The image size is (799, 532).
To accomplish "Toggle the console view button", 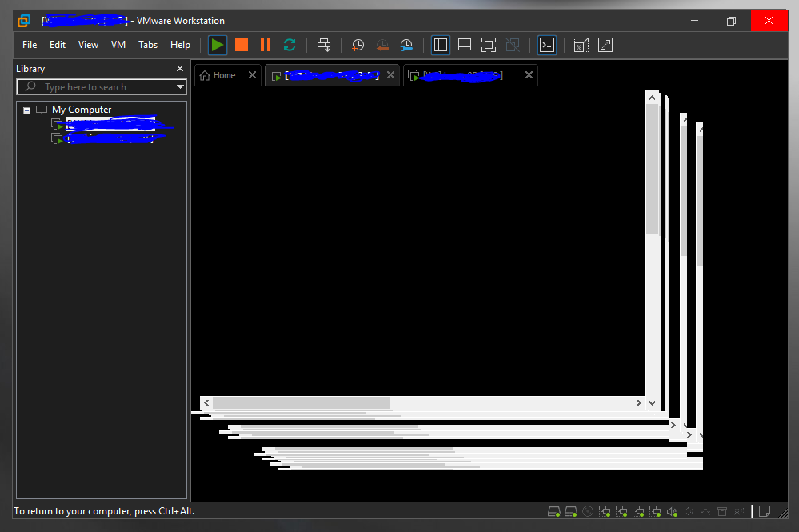I will tap(547, 46).
